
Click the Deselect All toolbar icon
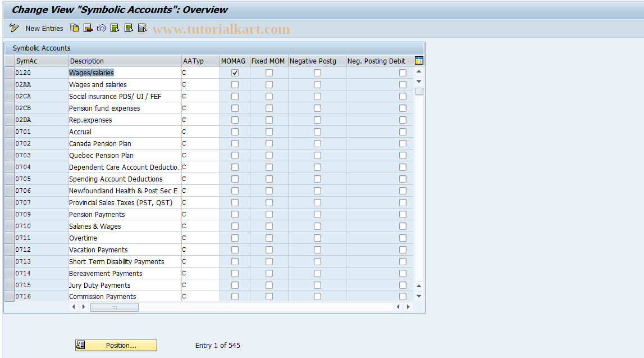point(142,28)
